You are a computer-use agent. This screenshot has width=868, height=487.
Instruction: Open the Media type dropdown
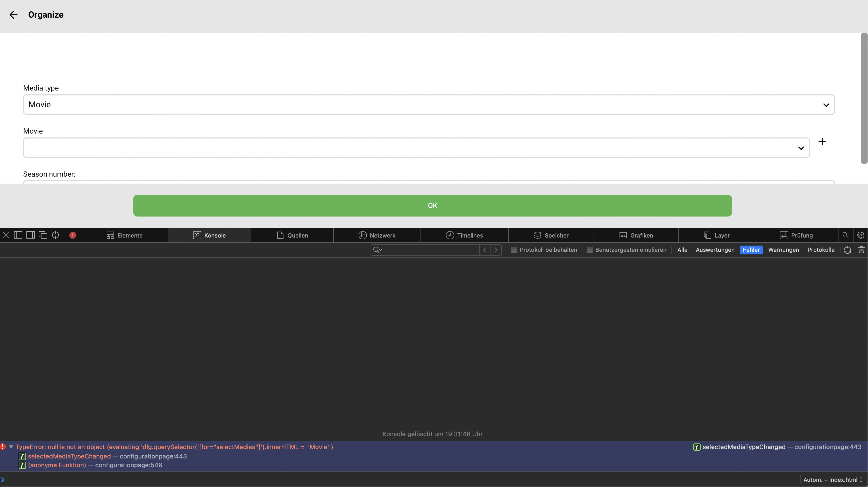point(429,105)
